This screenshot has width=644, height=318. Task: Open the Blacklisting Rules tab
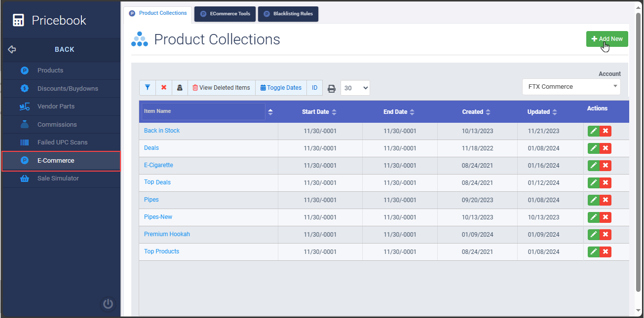tap(288, 14)
